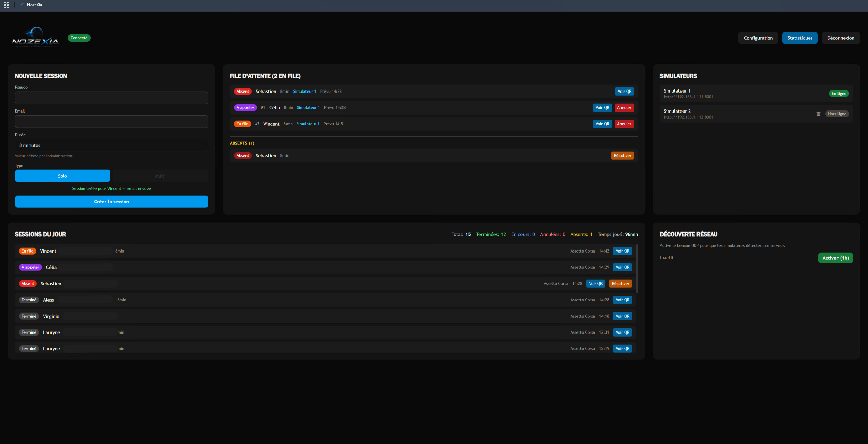This screenshot has height=444, width=868.
Task: Click Simulateur 1 link in Vincent's queue row
Action: (x=308, y=124)
